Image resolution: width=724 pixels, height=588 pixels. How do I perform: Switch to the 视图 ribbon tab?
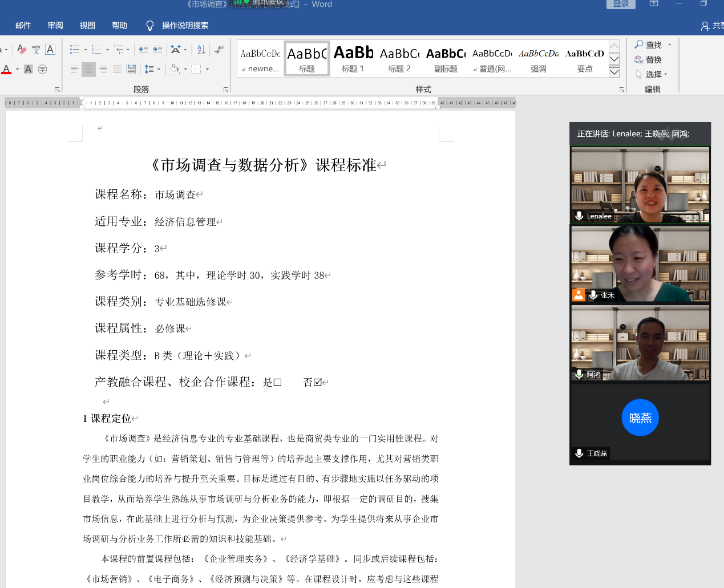point(87,25)
